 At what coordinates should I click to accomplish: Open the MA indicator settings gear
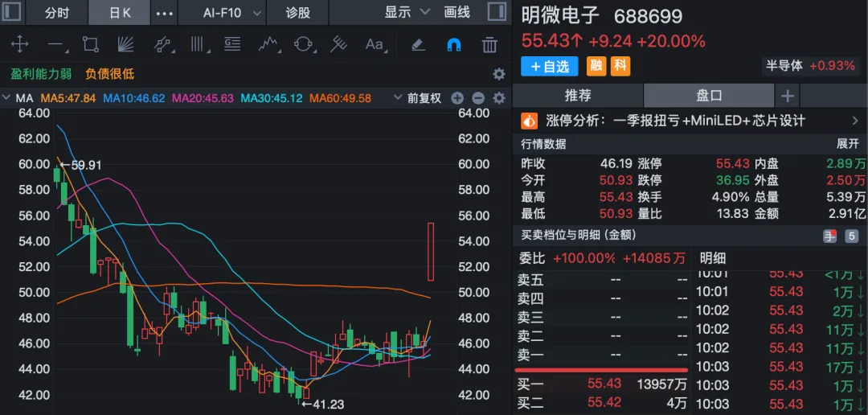[x=499, y=99]
